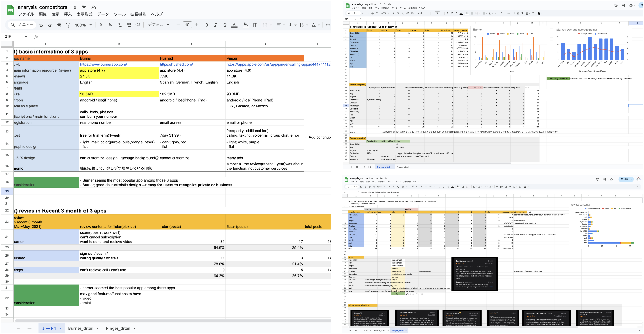The height and width of the screenshot is (334, 644).
Task: Open the borders tool in the left window
Action: [255, 25]
